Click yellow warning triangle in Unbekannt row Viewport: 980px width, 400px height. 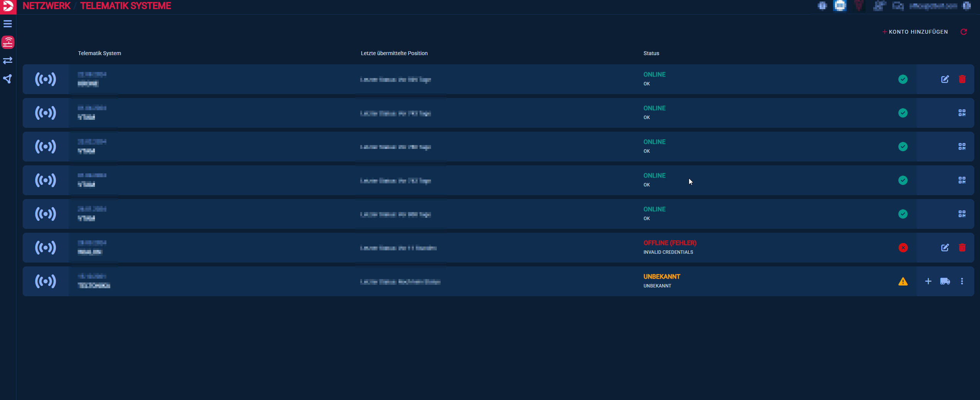pyautogui.click(x=903, y=282)
